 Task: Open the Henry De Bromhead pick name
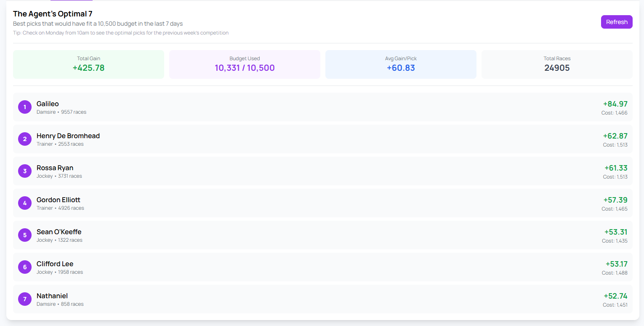(68, 136)
